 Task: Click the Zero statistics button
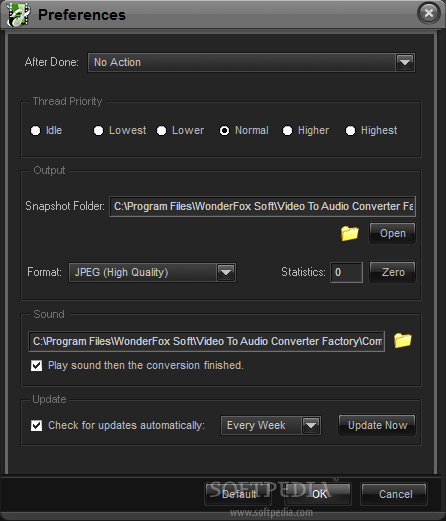click(393, 272)
